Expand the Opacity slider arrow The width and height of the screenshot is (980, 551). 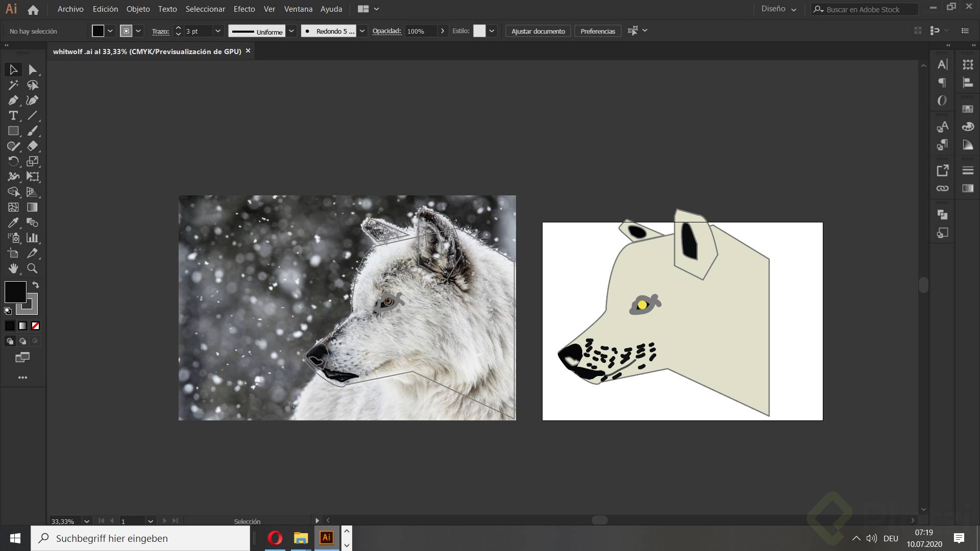tap(443, 31)
